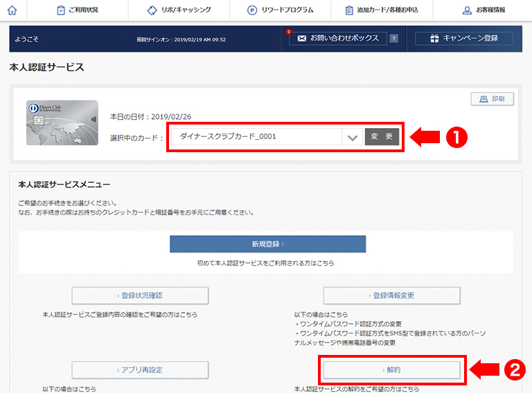Click the 解約 cancellation button
This screenshot has height=393, width=532.
[x=391, y=370]
